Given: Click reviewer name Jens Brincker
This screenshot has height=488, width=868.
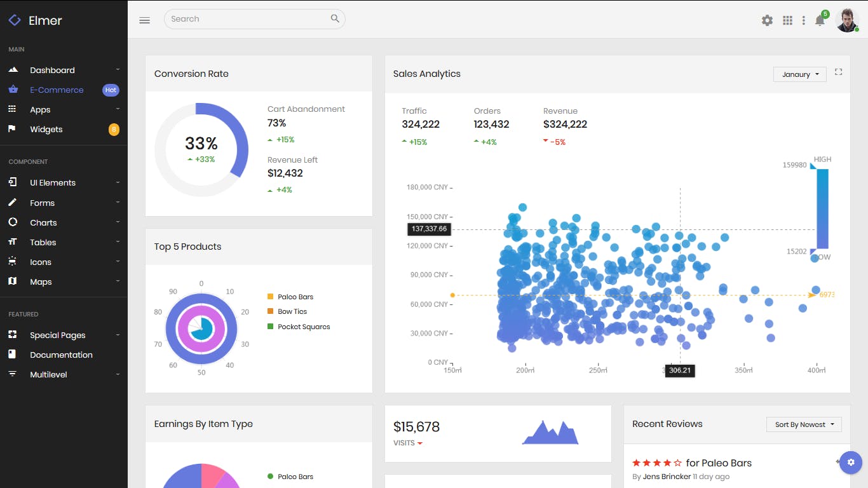Looking at the screenshot, I should point(667,477).
